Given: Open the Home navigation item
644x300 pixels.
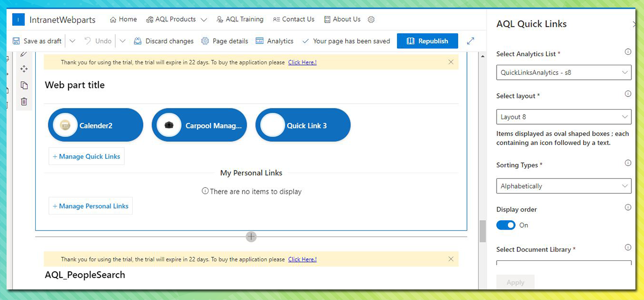Looking at the screenshot, I should click(x=123, y=19).
